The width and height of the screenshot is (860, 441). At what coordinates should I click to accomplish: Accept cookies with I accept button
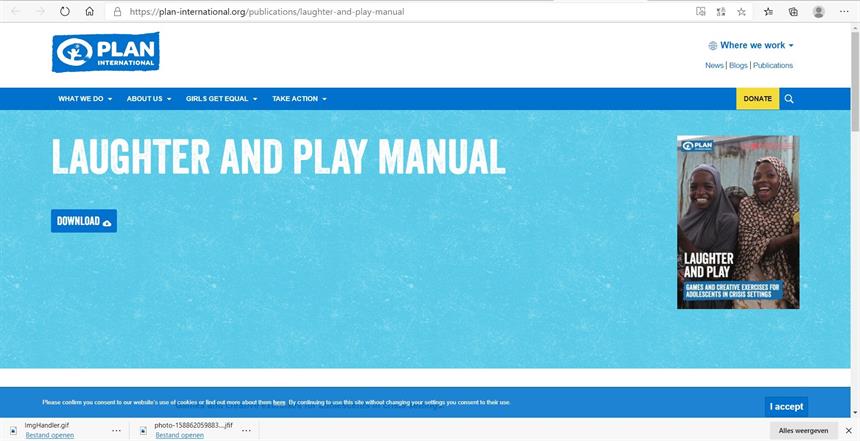pyautogui.click(x=786, y=406)
